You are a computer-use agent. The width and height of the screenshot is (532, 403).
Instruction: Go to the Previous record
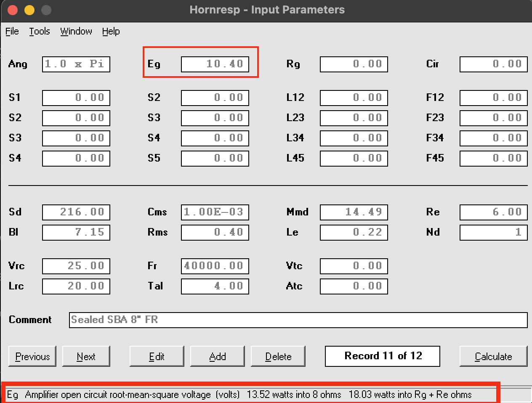tap(32, 356)
